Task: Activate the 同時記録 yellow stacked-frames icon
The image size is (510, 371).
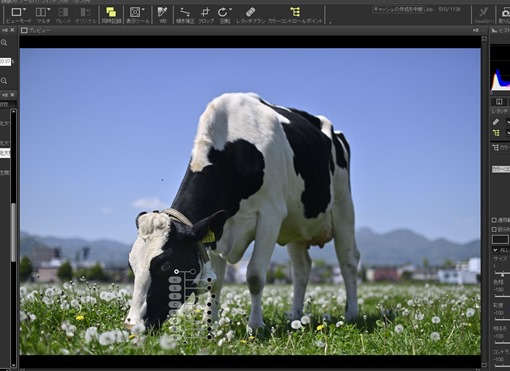Action: tap(111, 15)
